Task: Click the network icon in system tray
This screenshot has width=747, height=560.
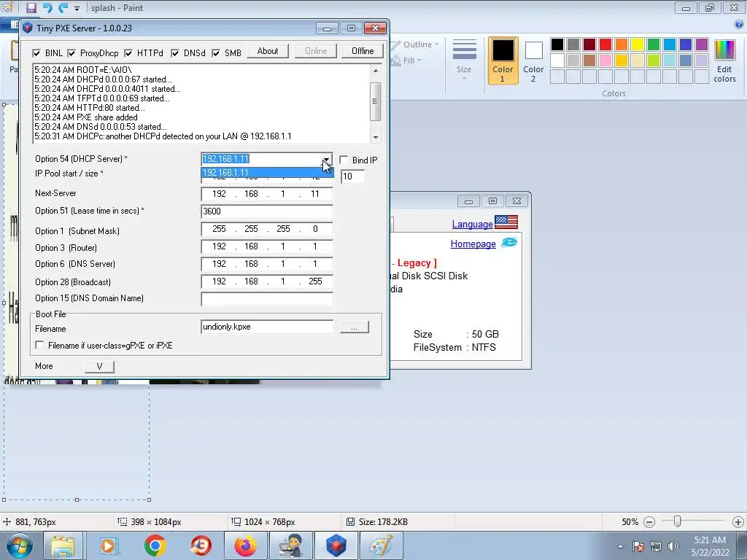Action: point(656,545)
